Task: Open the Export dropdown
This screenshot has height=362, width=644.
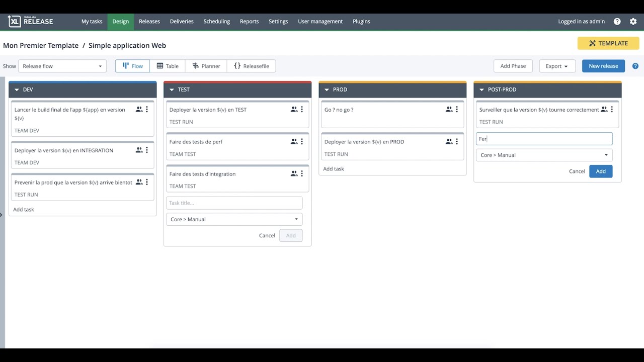Action: (x=557, y=66)
